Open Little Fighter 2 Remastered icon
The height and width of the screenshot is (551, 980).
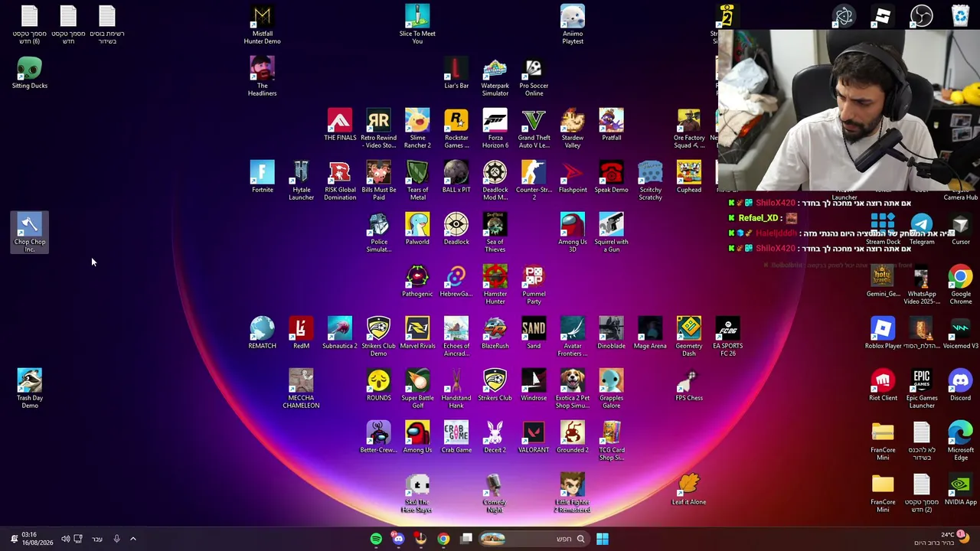pyautogui.click(x=573, y=493)
